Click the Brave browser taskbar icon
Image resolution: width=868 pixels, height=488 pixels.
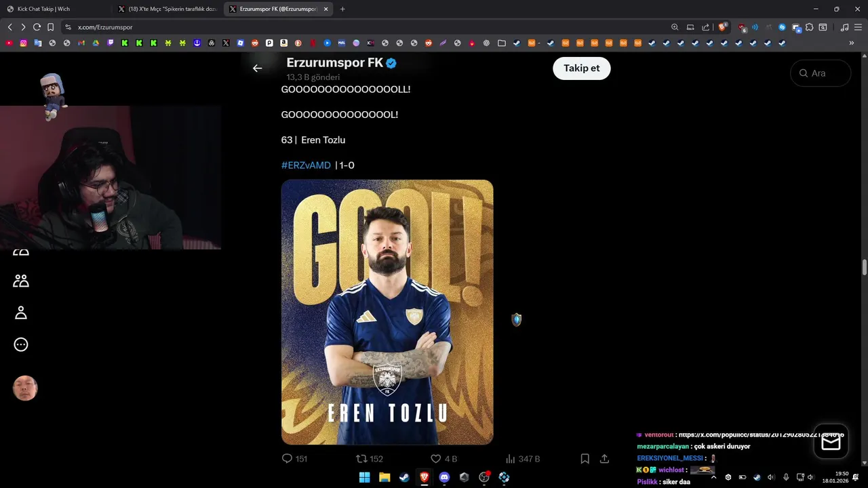[x=425, y=477]
